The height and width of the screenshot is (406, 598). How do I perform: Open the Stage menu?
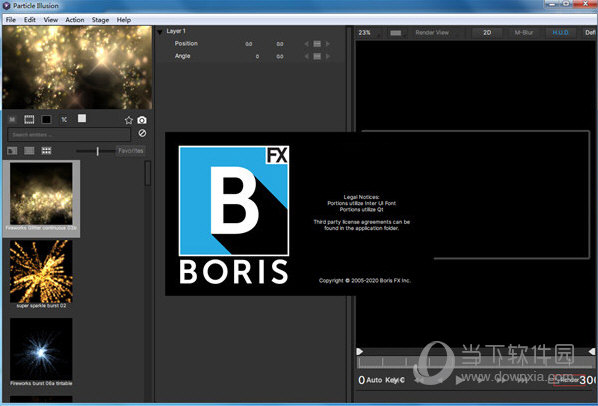point(100,20)
